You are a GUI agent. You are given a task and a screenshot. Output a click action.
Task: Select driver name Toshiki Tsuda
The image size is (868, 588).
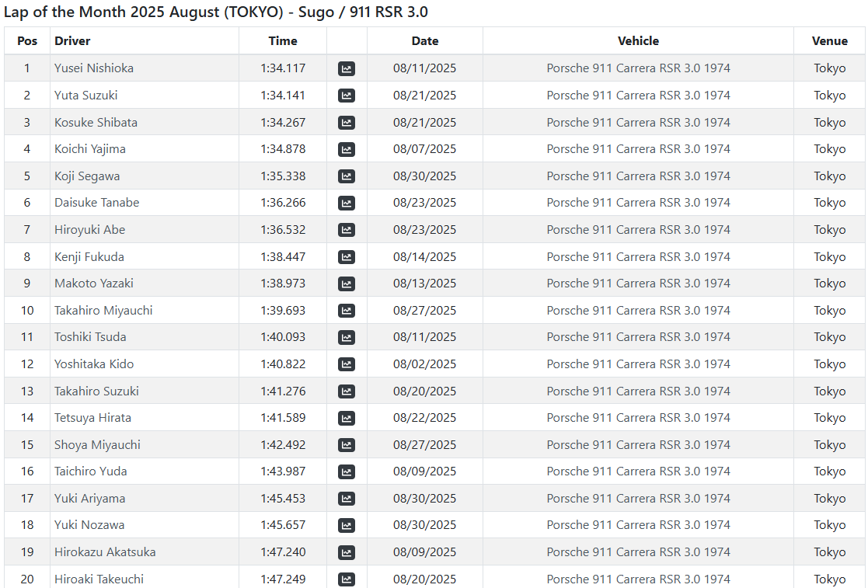[x=90, y=337]
